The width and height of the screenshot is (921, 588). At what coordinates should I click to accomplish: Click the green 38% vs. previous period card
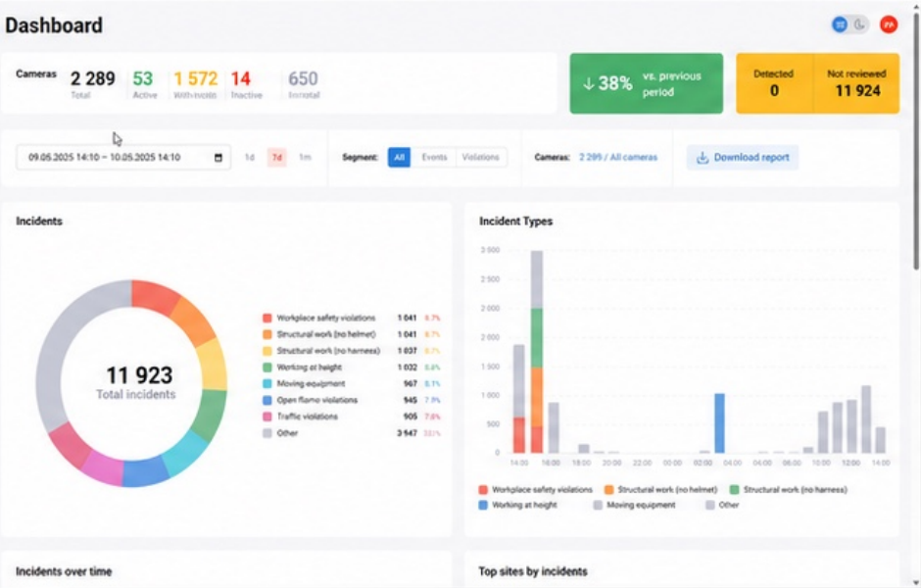(x=646, y=83)
